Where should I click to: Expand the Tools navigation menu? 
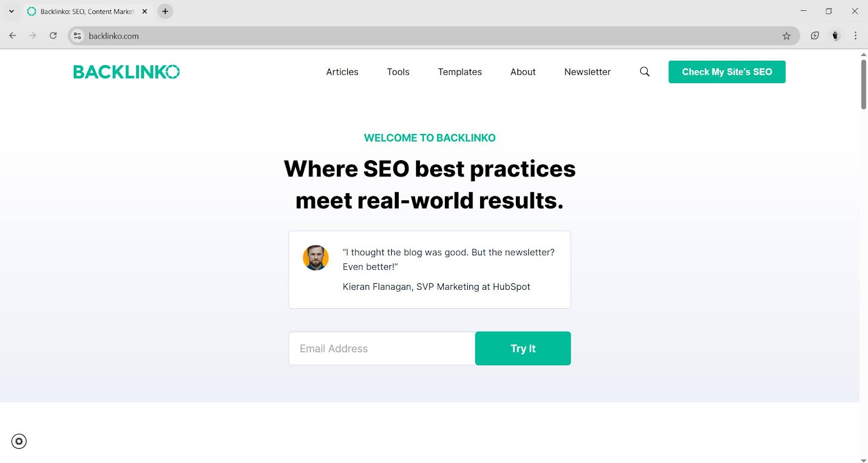(398, 71)
